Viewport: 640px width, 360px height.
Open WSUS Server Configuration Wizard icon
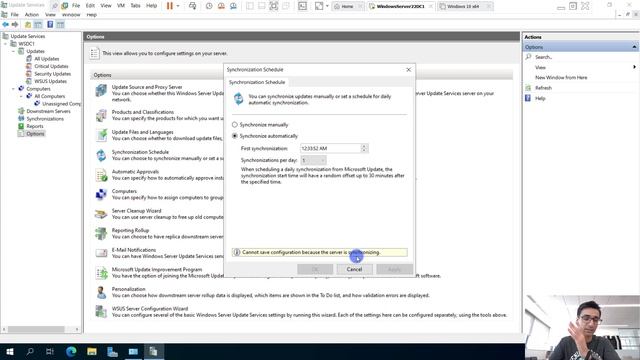click(x=101, y=312)
